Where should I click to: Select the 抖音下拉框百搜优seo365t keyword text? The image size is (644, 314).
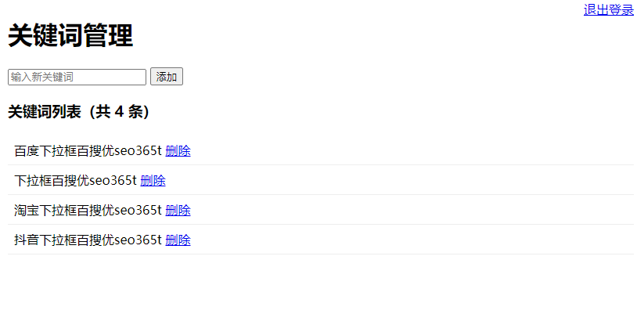click(88, 240)
